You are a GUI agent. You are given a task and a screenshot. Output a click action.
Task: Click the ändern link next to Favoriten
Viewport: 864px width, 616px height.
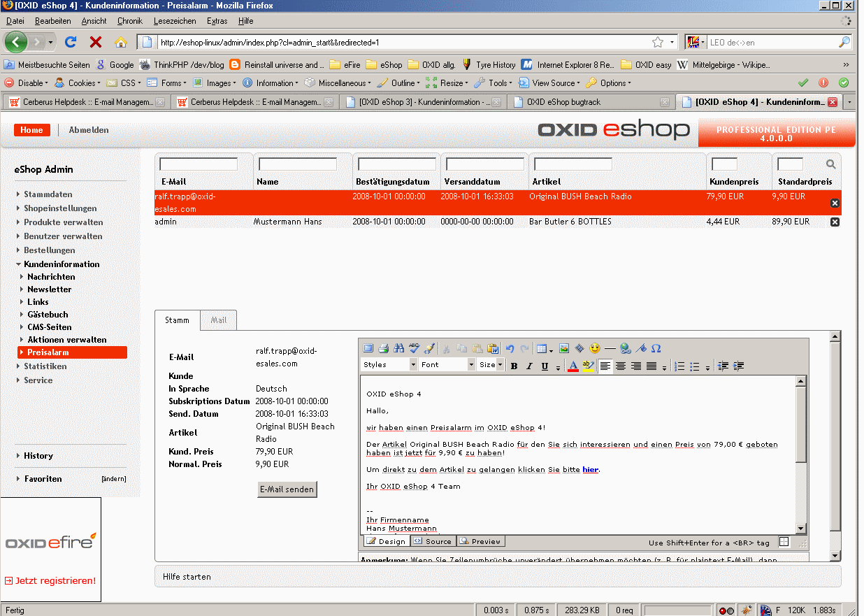point(114,479)
